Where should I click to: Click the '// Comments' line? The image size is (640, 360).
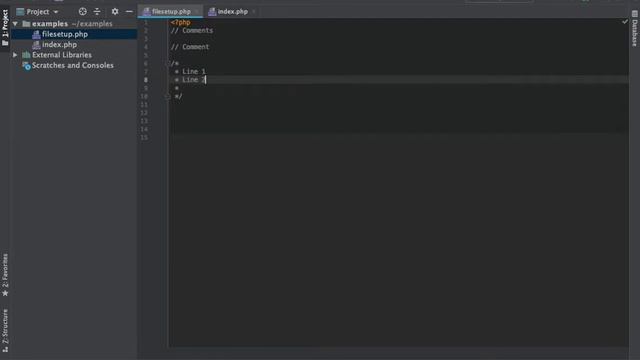click(192, 31)
